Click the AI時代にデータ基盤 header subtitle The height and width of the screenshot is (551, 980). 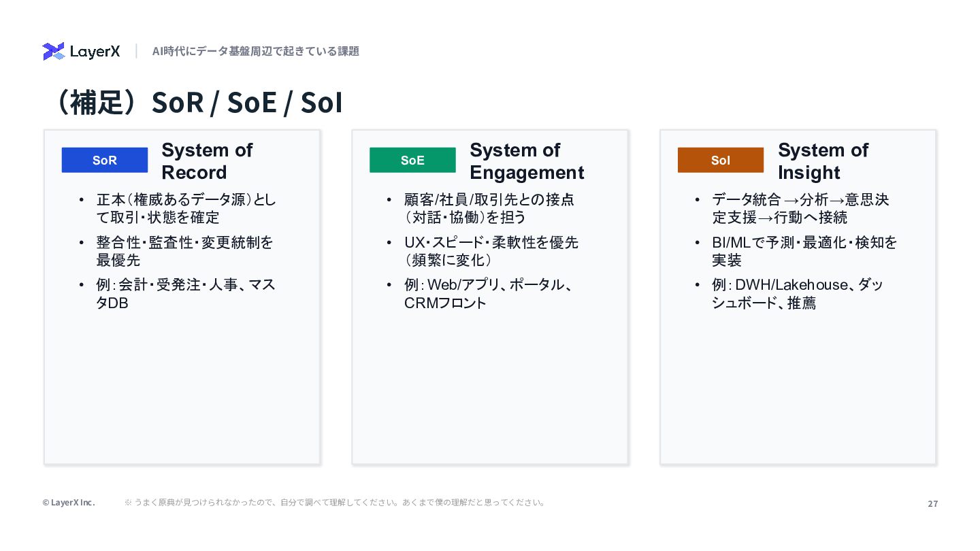tap(255, 51)
